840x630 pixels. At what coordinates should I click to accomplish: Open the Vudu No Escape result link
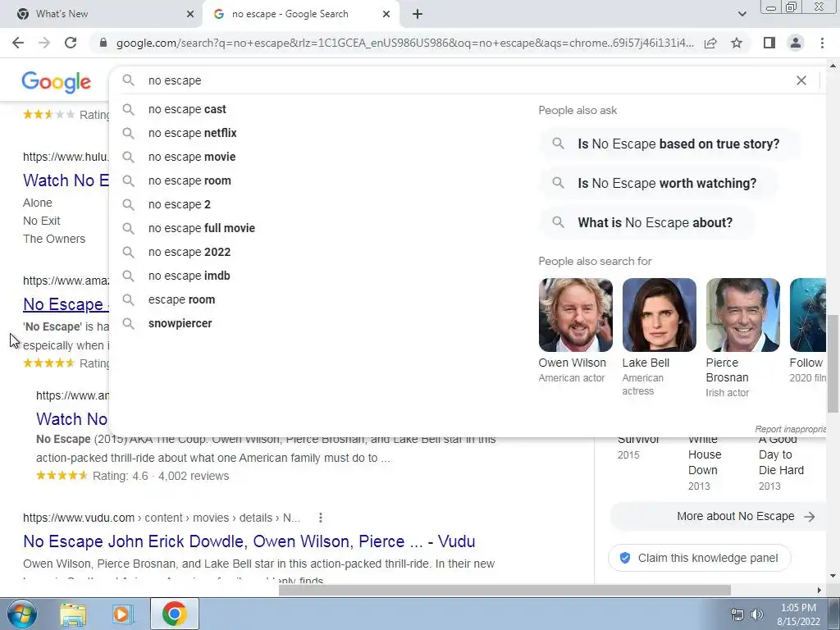(x=249, y=541)
